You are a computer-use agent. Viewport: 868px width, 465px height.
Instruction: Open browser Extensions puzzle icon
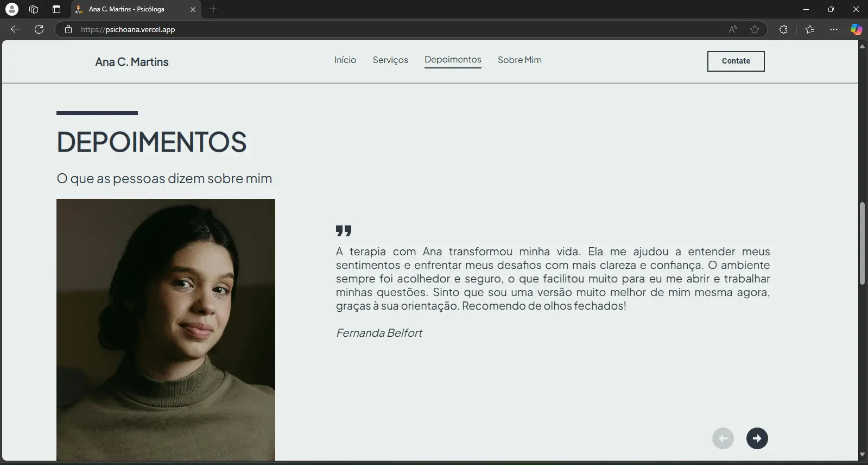point(783,29)
